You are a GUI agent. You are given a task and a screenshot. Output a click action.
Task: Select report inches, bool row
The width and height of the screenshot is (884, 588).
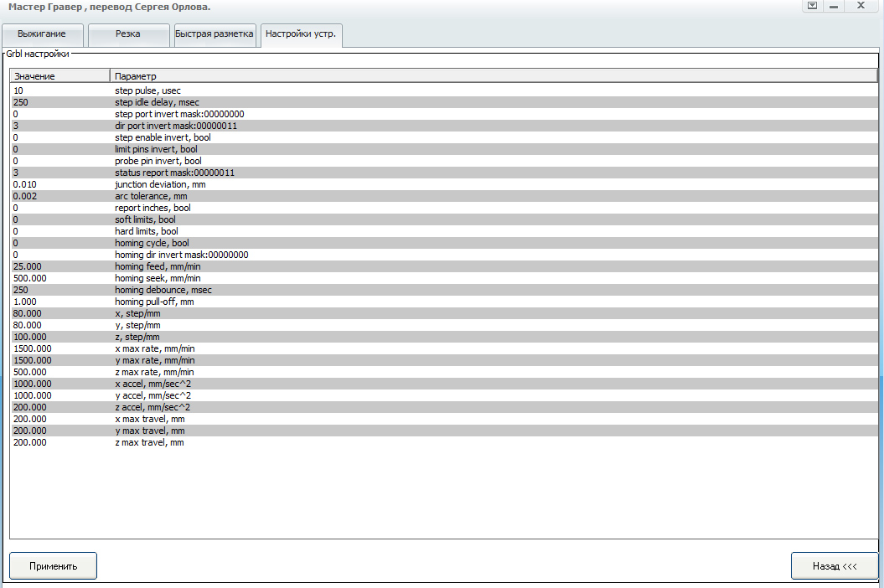point(444,208)
